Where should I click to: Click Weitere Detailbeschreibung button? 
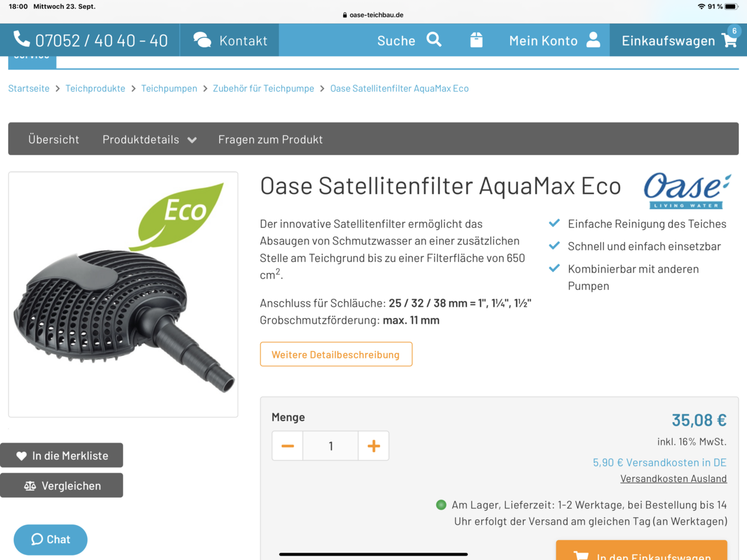pos(336,354)
